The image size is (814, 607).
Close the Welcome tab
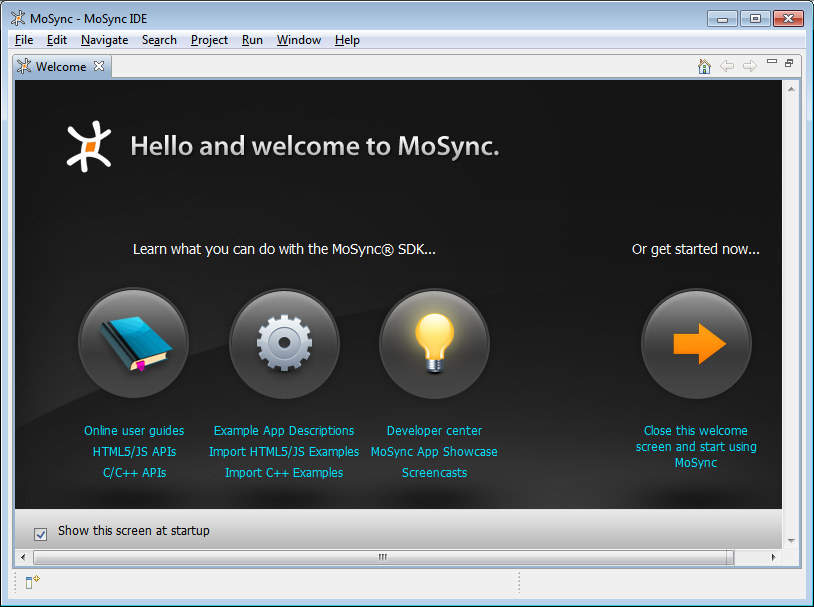tap(99, 66)
